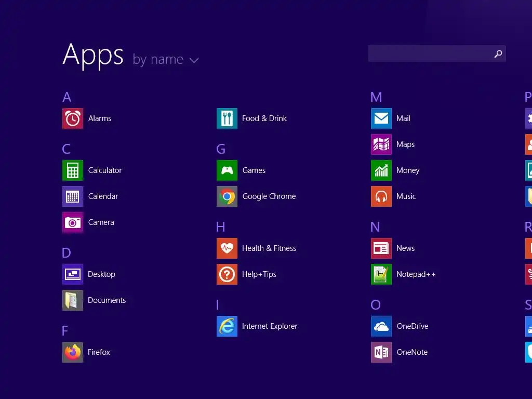Image resolution: width=532 pixels, height=399 pixels.
Task: Launch the Music headphones icon
Action: click(381, 196)
